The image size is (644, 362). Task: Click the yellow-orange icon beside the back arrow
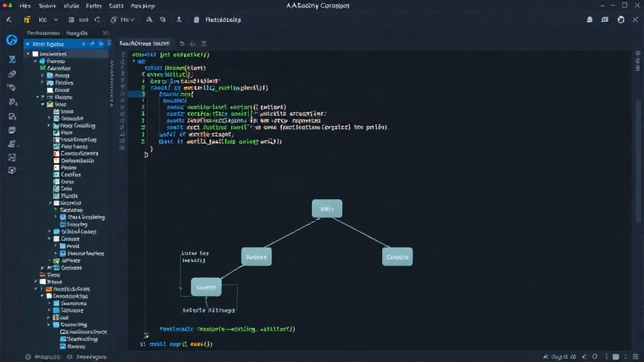click(27, 19)
